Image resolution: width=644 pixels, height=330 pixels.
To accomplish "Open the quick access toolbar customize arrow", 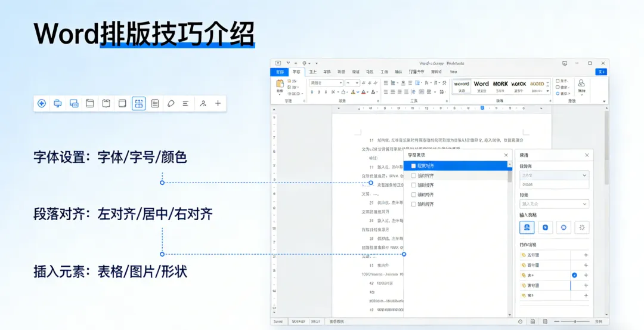I will coord(317,64).
